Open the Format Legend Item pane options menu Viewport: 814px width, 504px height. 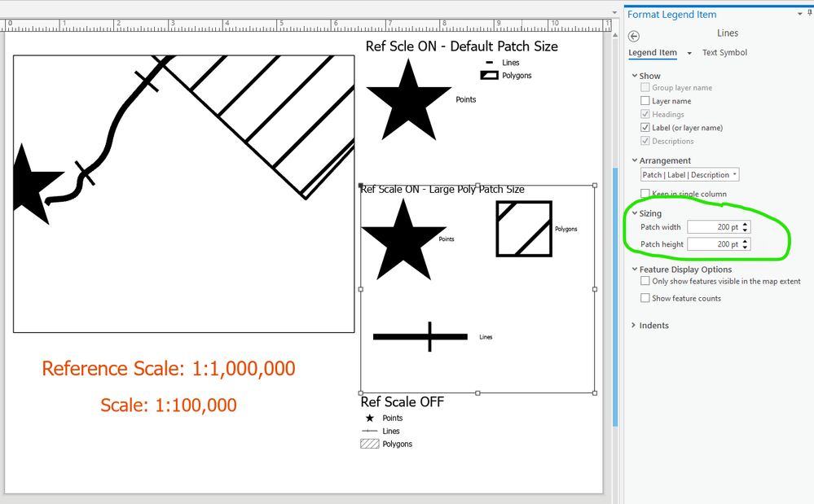pos(800,14)
